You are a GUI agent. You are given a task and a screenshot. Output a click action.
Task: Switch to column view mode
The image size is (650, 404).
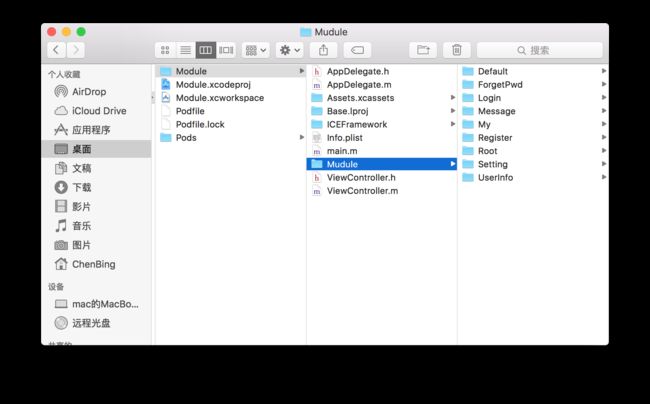(x=206, y=50)
